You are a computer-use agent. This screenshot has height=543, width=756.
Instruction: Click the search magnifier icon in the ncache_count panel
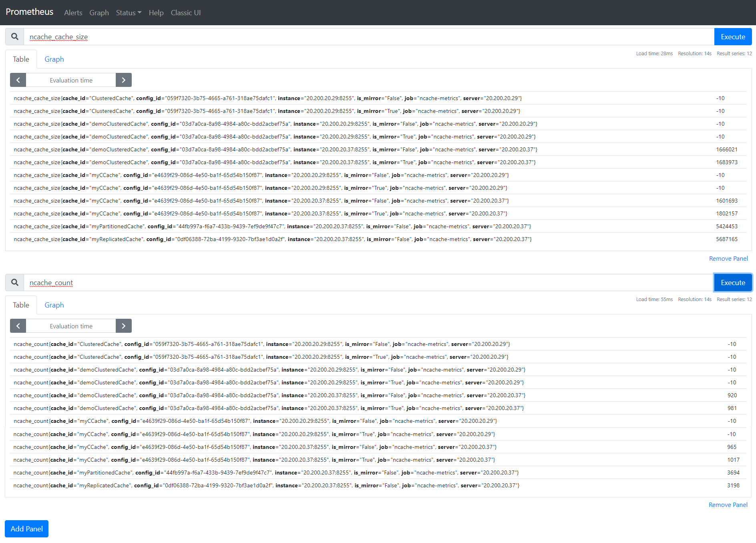point(15,282)
